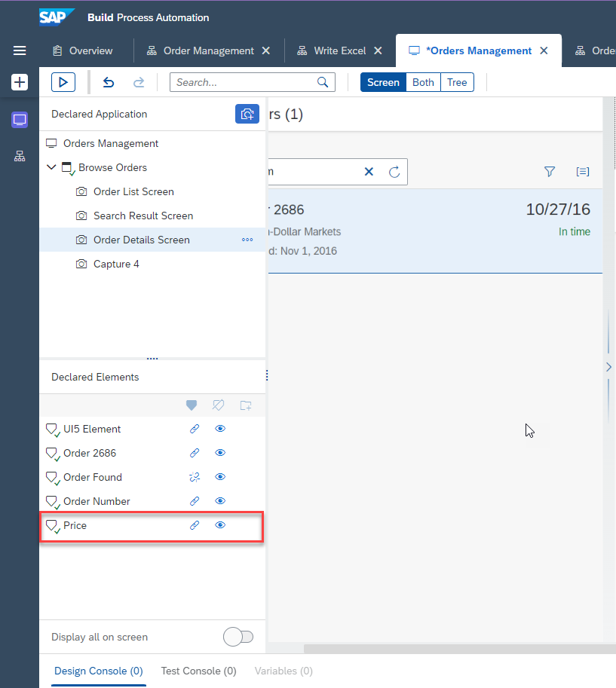
Task: Close the Order Management tab
Action: pyautogui.click(x=265, y=51)
